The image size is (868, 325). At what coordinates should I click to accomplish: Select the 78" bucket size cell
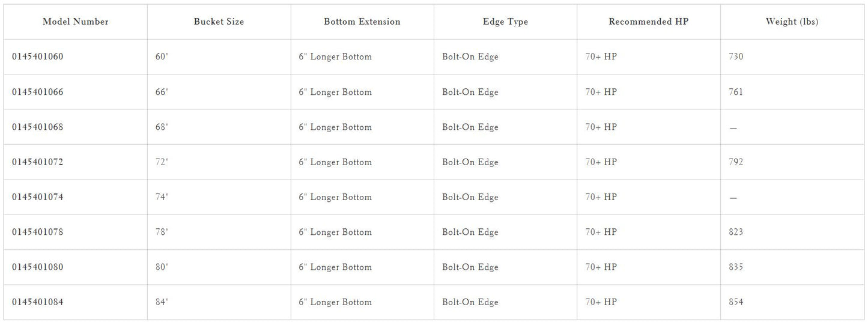point(162,232)
